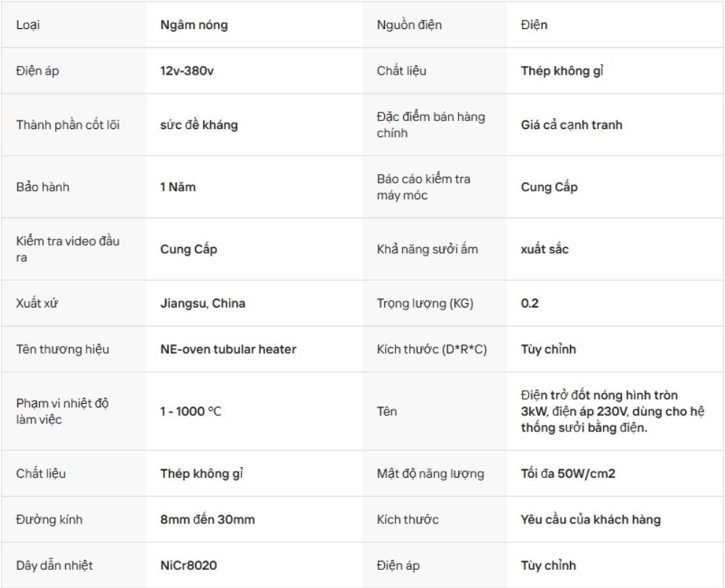Viewport: 725px width, 588px height.
Task: Click the "Nguồn điện" label
Action: [x=409, y=25]
